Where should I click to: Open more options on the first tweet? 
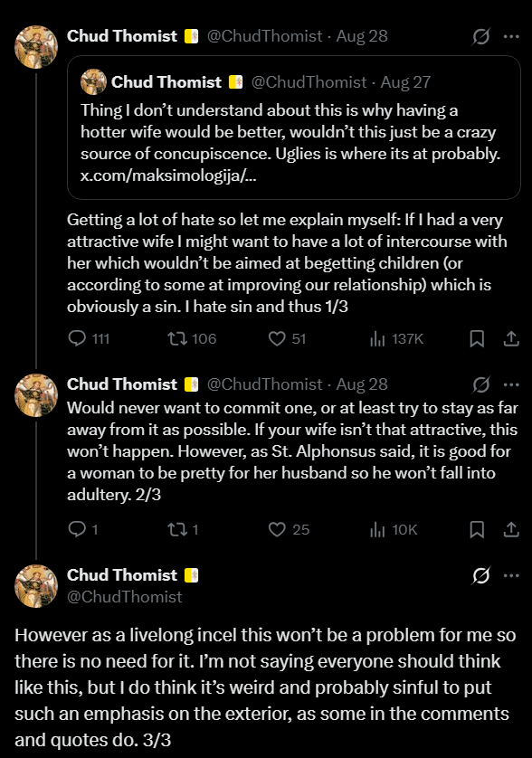pos(511,36)
